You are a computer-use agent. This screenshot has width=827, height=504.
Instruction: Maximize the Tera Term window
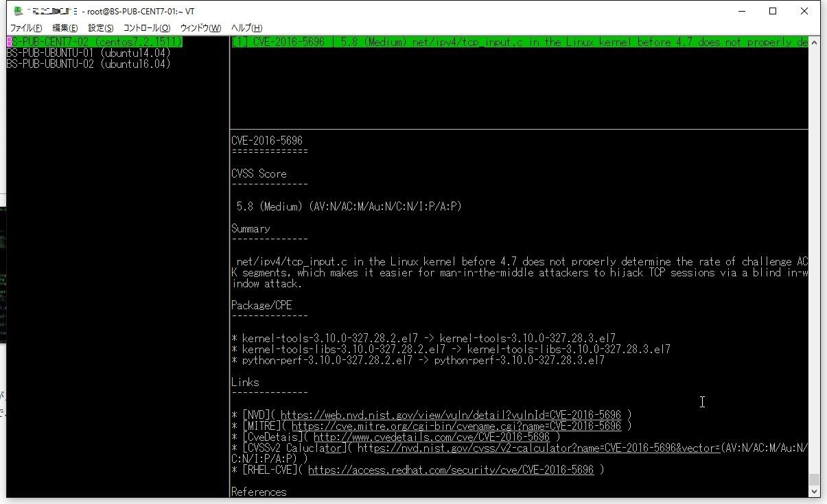click(773, 11)
